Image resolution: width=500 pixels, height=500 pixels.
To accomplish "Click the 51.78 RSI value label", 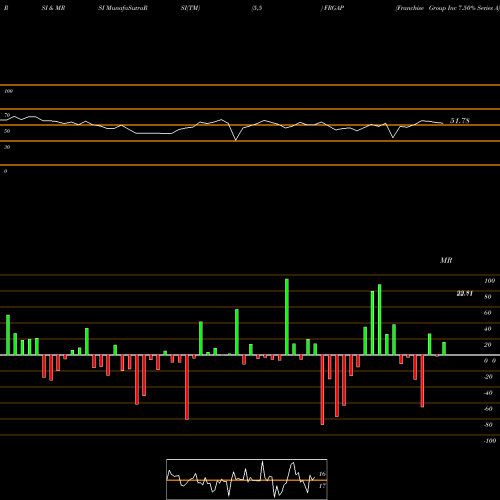I will tap(460, 121).
